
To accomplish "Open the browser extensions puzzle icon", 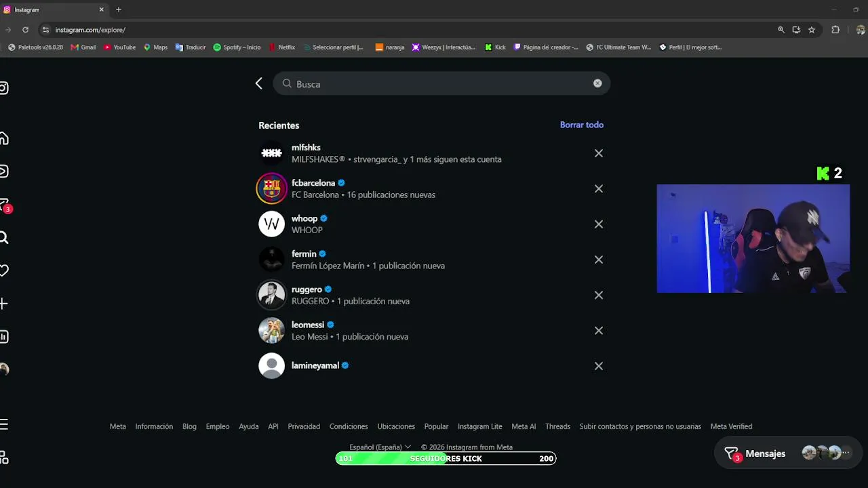I will pyautogui.click(x=835, y=30).
